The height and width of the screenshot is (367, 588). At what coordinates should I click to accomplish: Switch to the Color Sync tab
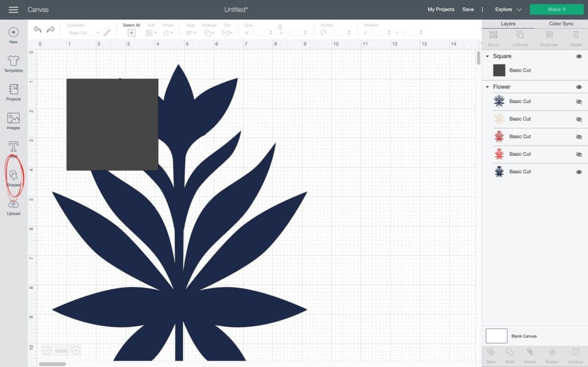click(561, 24)
